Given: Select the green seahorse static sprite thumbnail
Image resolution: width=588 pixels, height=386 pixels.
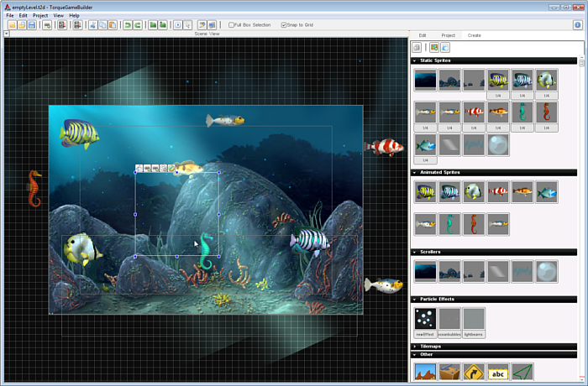Looking at the screenshot, I should pyautogui.click(x=522, y=112).
